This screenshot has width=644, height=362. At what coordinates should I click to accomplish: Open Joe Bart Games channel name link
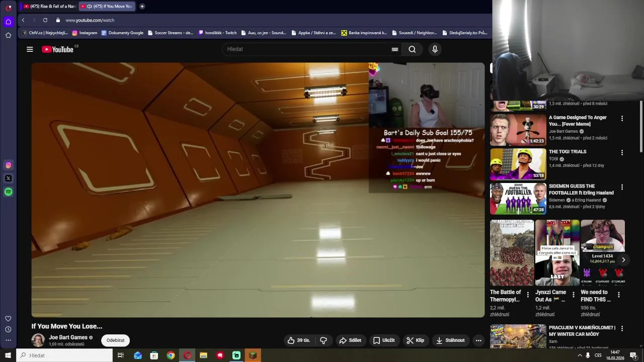68,337
